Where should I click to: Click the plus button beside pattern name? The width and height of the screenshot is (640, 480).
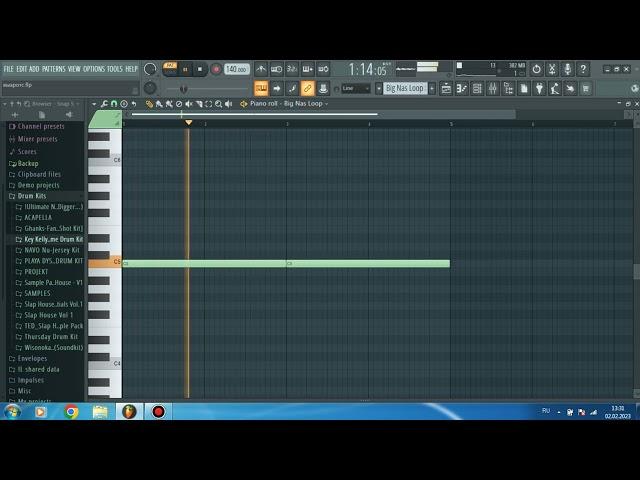432,89
